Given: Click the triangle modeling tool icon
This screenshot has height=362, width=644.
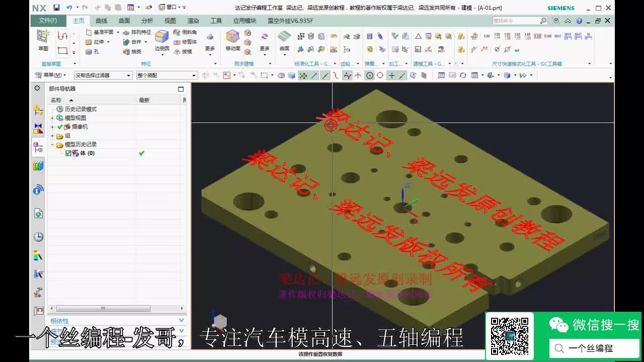Looking at the screenshot, I should point(418,36).
